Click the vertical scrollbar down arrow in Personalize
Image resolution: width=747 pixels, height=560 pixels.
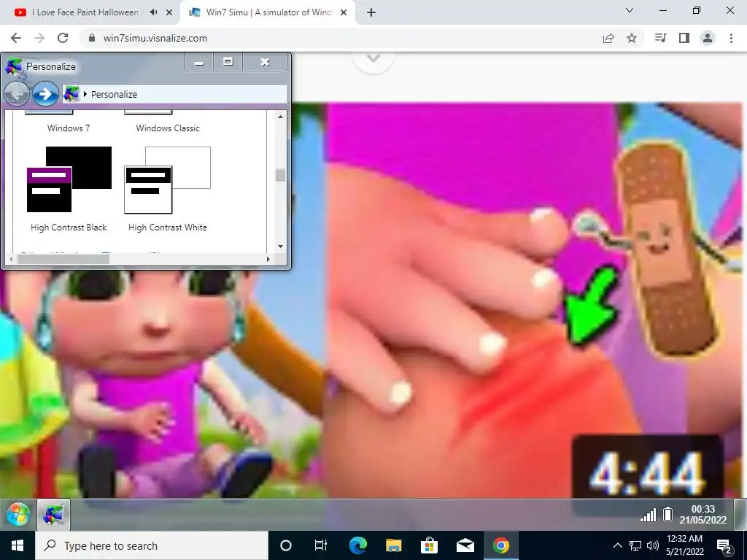pos(280,246)
